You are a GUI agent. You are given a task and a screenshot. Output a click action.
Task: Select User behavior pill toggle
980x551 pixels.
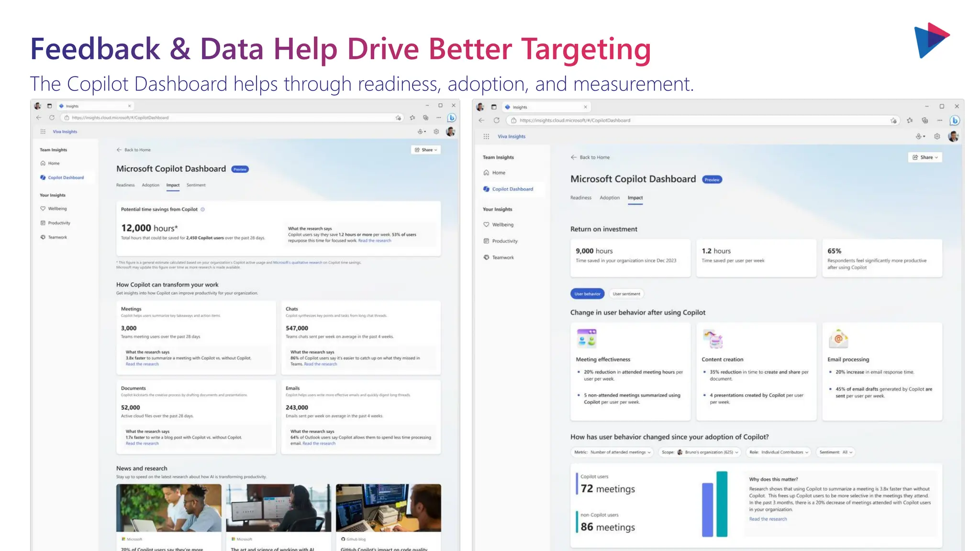coord(587,294)
